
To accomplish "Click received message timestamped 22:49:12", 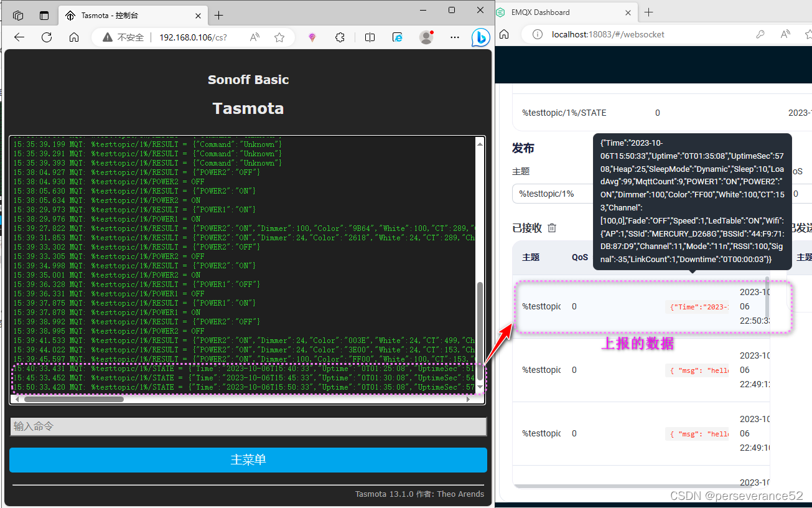I will pyautogui.click(x=641, y=370).
